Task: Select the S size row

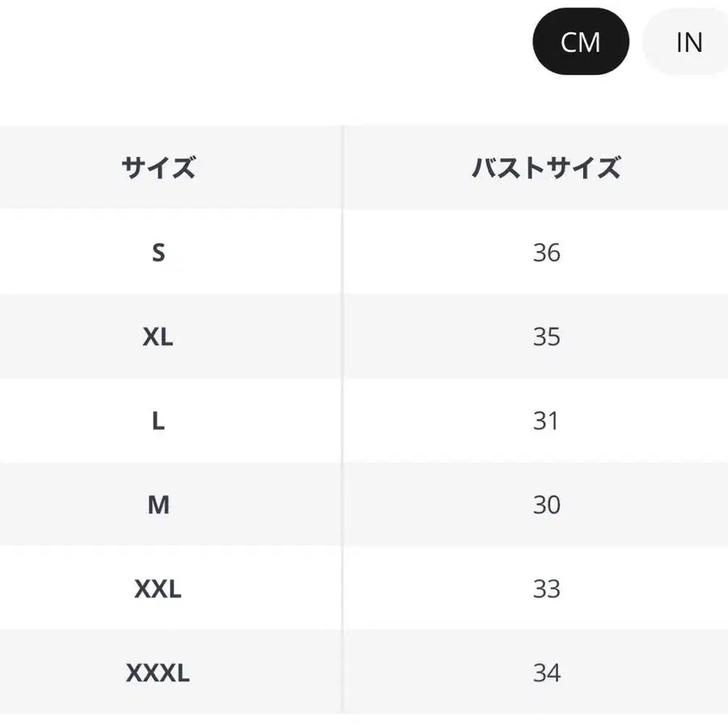Action: coord(159,252)
